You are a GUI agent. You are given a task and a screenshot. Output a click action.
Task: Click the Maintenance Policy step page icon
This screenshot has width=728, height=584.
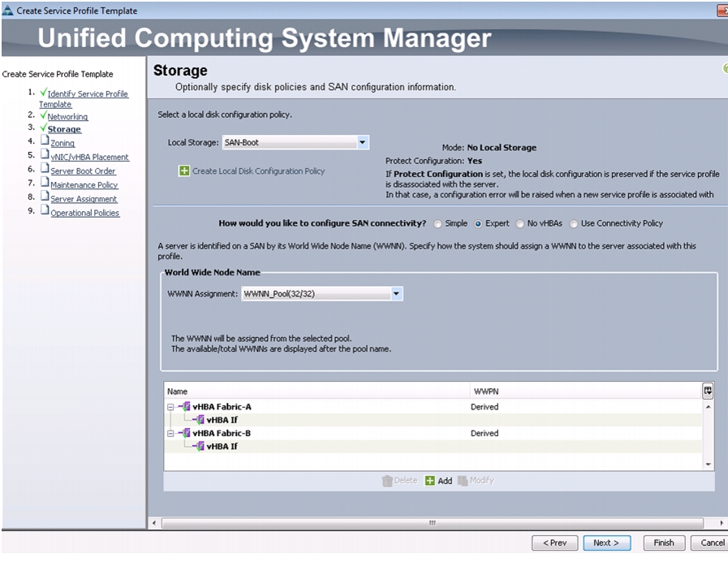pyautogui.click(x=45, y=182)
